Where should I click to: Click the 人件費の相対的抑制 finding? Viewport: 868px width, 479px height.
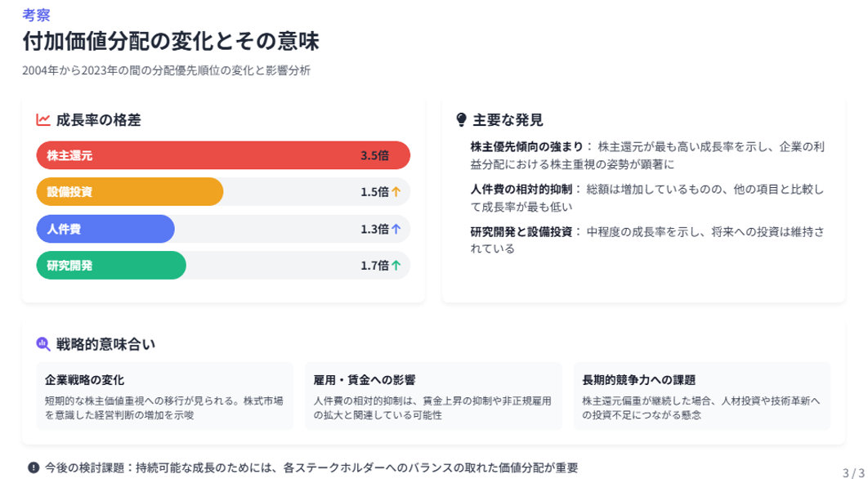point(521,190)
